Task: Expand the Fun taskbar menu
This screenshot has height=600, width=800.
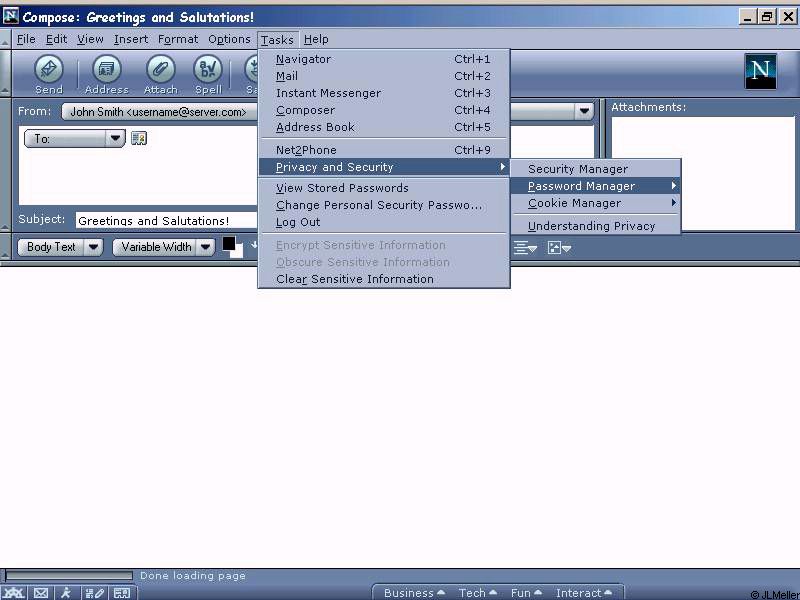Action: tap(526, 593)
